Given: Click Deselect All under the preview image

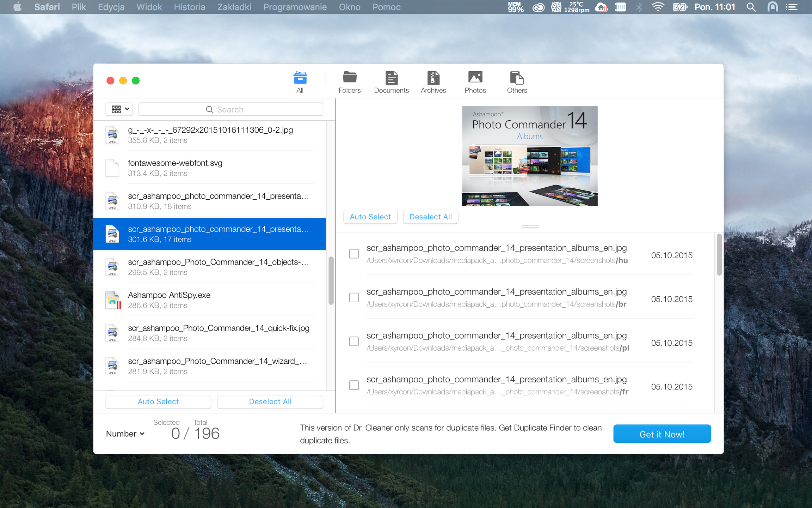Looking at the screenshot, I should point(430,217).
